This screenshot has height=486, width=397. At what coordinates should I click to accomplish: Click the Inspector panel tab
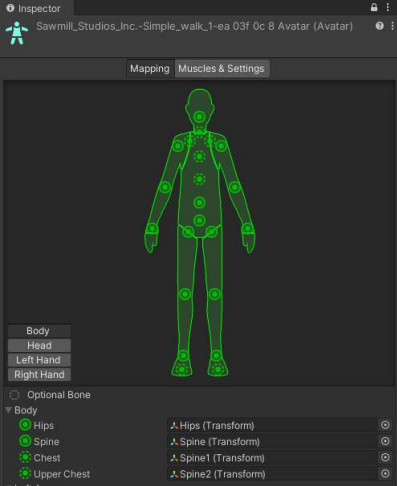34,8
